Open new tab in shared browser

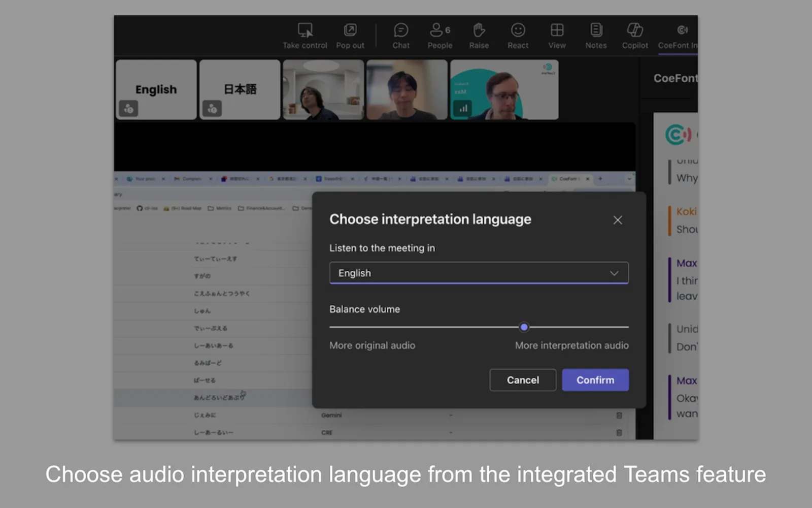click(600, 179)
